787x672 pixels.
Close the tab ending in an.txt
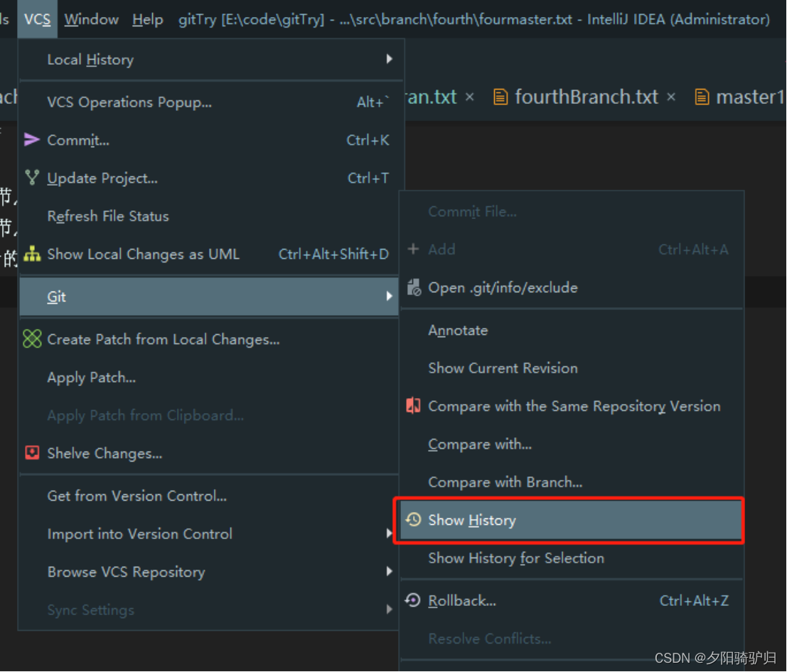point(469,97)
